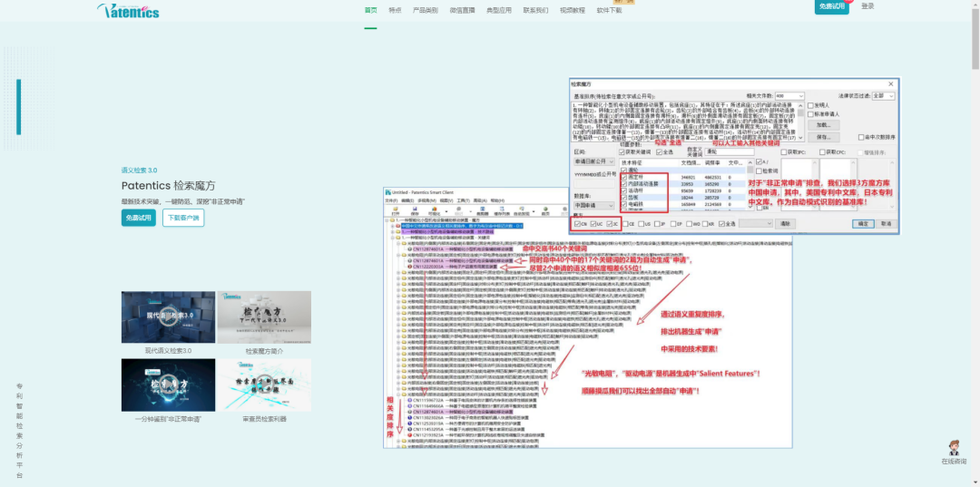Screen dimensions: 980x487
Task: Open the 法律状态过滤 全部 dropdown
Action: point(883,96)
